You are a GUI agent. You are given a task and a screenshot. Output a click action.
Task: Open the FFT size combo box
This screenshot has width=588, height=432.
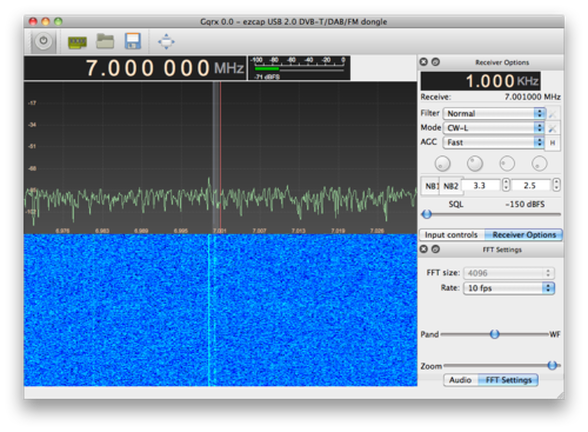pyautogui.click(x=509, y=273)
